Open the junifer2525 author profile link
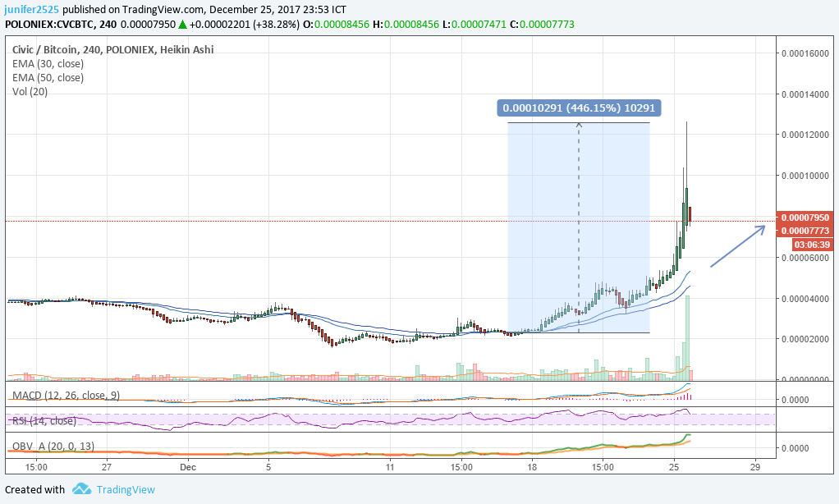 click(x=33, y=10)
